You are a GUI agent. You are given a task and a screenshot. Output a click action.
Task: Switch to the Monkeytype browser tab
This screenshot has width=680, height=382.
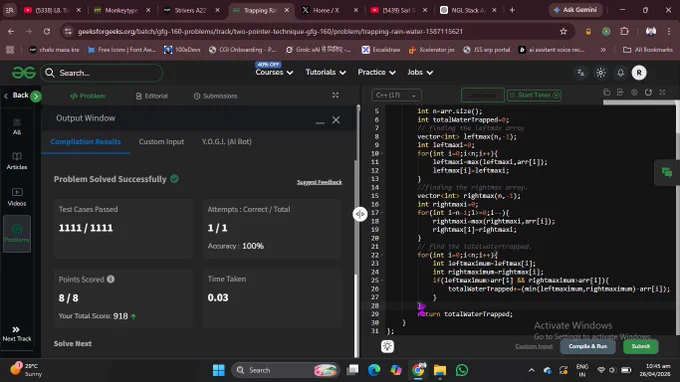(x=122, y=10)
